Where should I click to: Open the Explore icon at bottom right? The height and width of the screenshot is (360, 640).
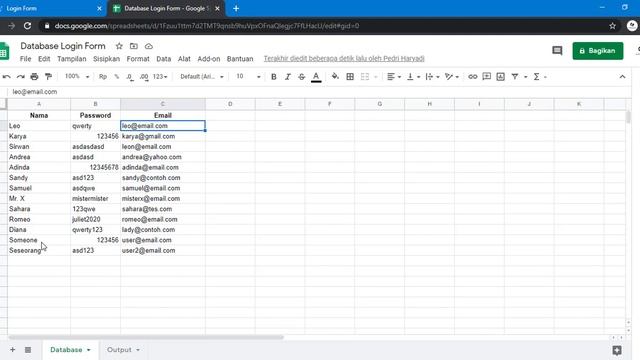click(617, 350)
